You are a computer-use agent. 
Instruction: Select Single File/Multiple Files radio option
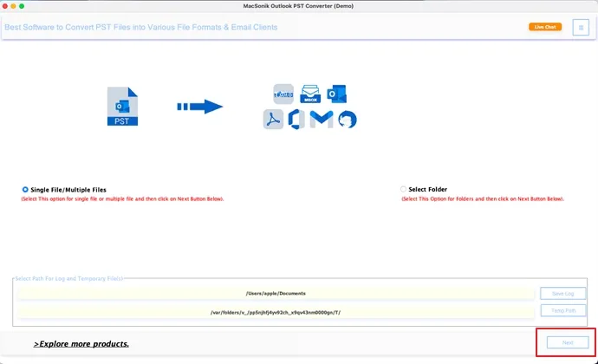click(x=25, y=190)
